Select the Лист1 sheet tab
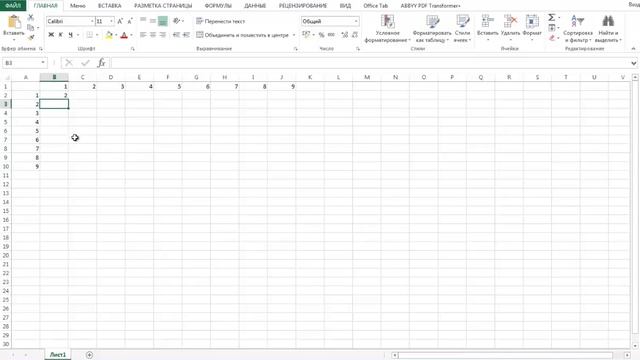Image resolution: width=640 pixels, height=360 pixels. pyautogui.click(x=58, y=355)
